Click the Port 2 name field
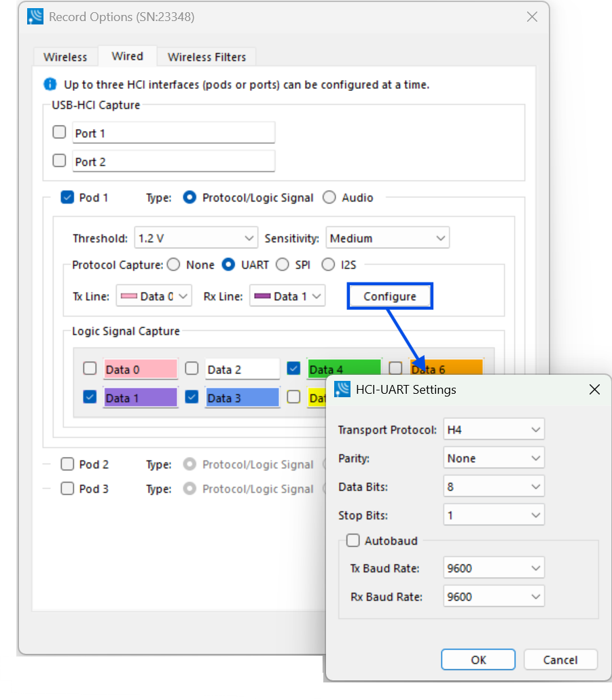This screenshot has width=612, height=700. point(174,161)
